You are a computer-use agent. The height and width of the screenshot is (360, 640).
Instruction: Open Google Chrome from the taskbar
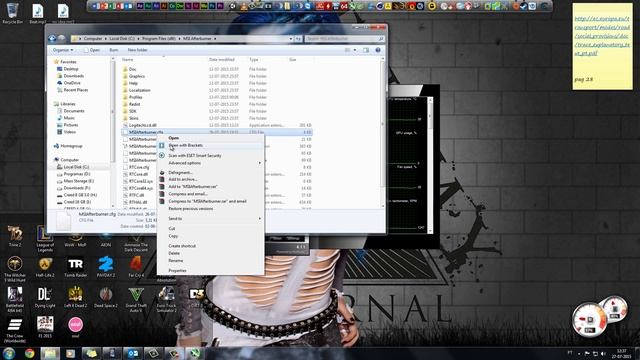tap(29, 353)
